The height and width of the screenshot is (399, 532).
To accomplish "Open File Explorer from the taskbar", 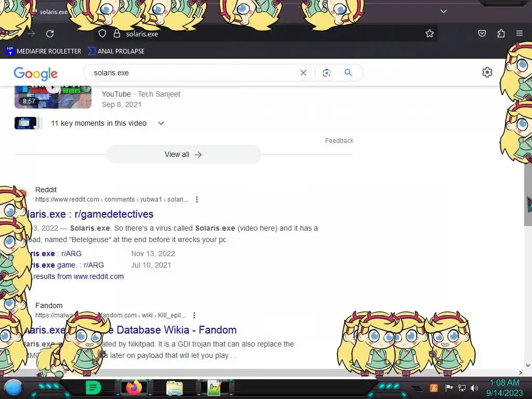I will [x=175, y=388].
